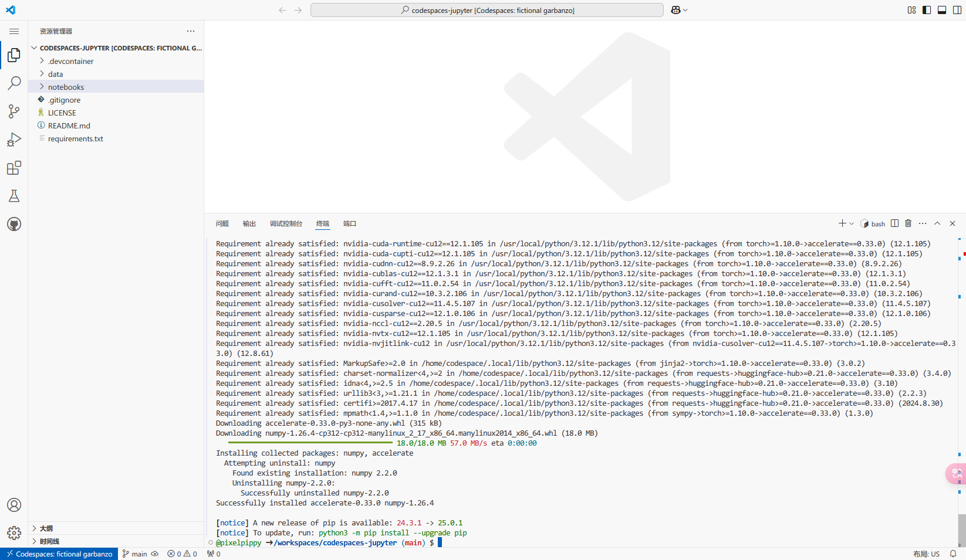Click the sync changes cloud icon
The width and height of the screenshot is (966, 560).
point(155,554)
